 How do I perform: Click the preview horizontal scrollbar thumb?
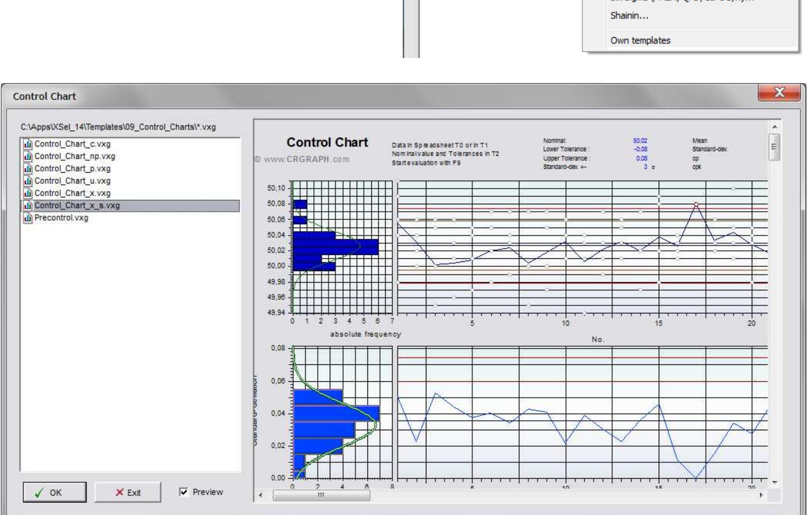[x=321, y=495]
